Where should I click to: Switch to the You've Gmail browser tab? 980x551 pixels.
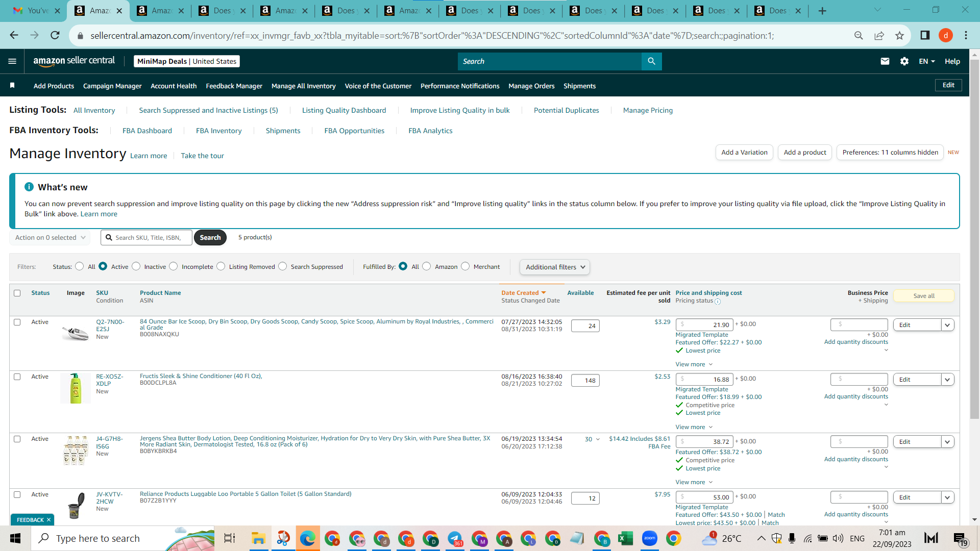coord(36,11)
